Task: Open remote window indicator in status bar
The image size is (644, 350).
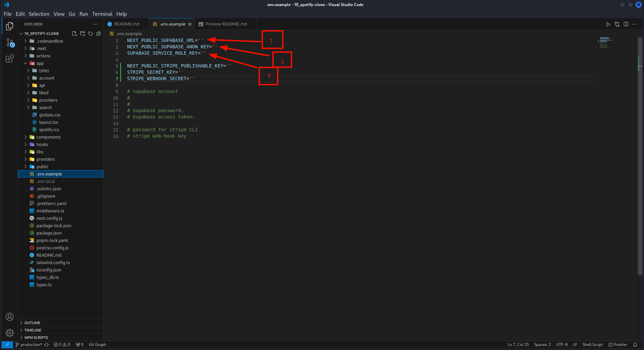Action: coord(7,345)
